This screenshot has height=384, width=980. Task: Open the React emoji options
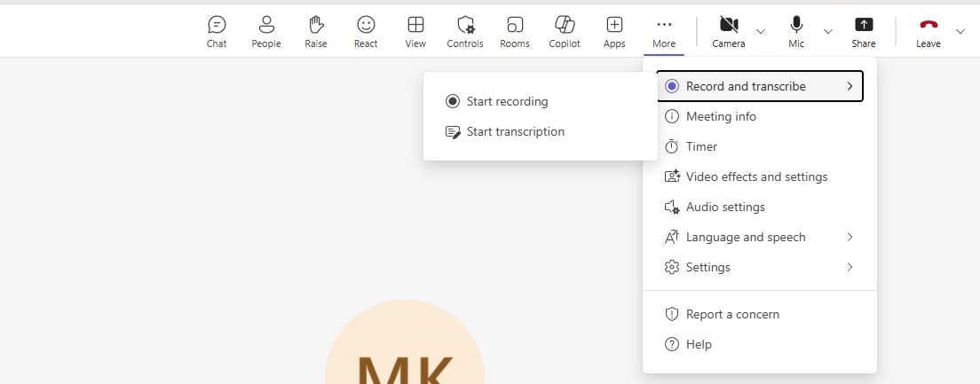click(366, 32)
